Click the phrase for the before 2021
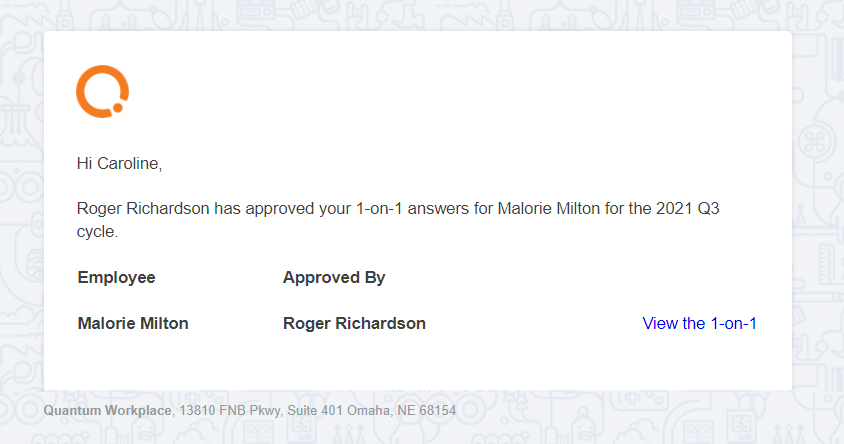844x444 pixels. (x=628, y=208)
